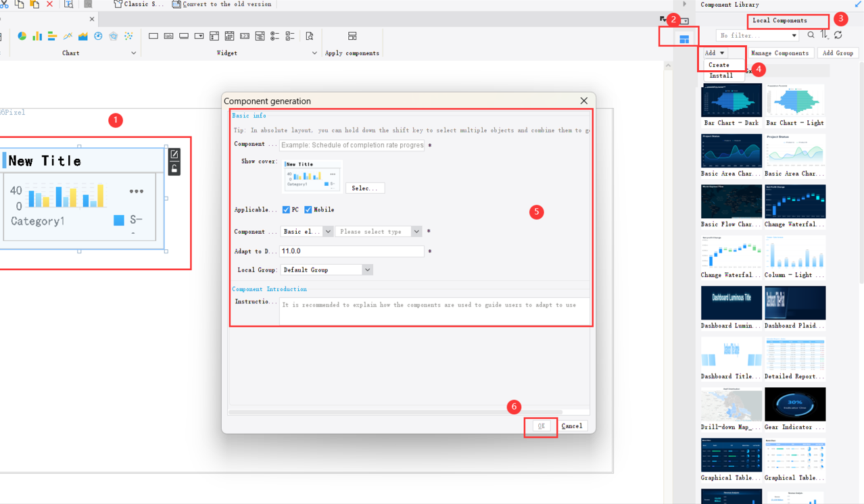Uncheck the PC applicable checkbox
This screenshot has width=864, height=504.
(286, 209)
